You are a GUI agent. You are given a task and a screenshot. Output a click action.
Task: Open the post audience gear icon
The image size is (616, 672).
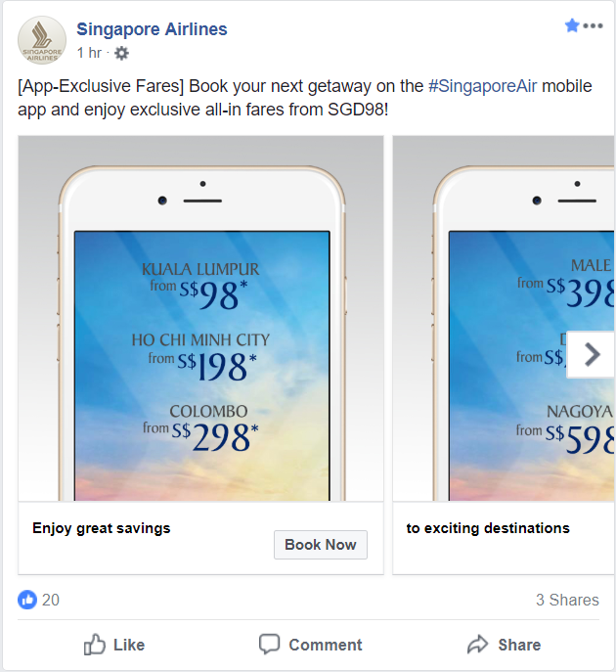click(121, 53)
